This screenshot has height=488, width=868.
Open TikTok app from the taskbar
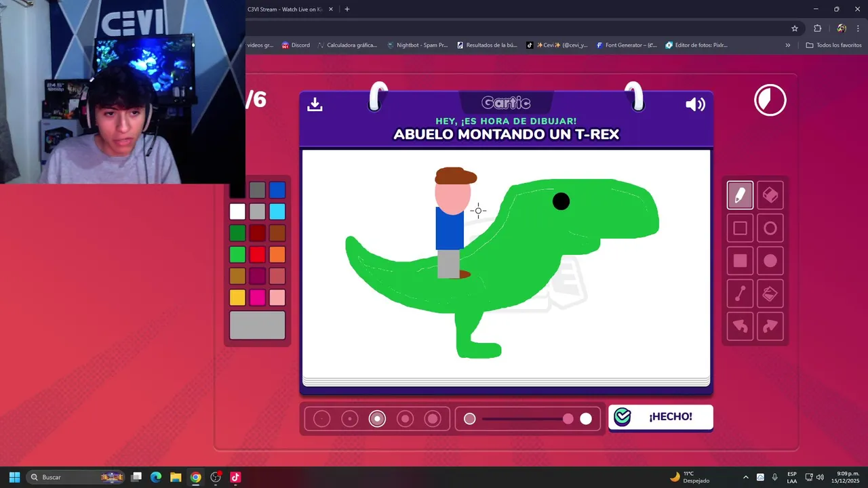point(235,477)
